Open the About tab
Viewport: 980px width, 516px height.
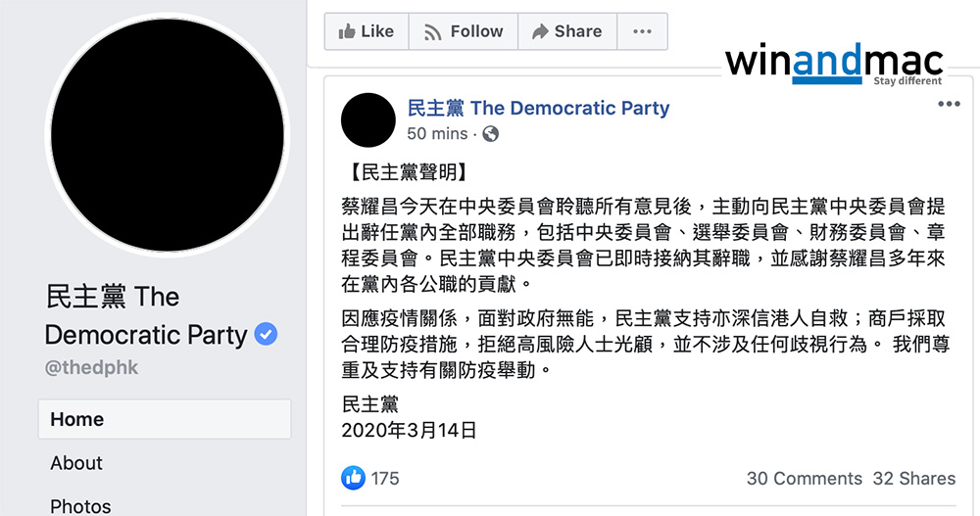(x=76, y=463)
